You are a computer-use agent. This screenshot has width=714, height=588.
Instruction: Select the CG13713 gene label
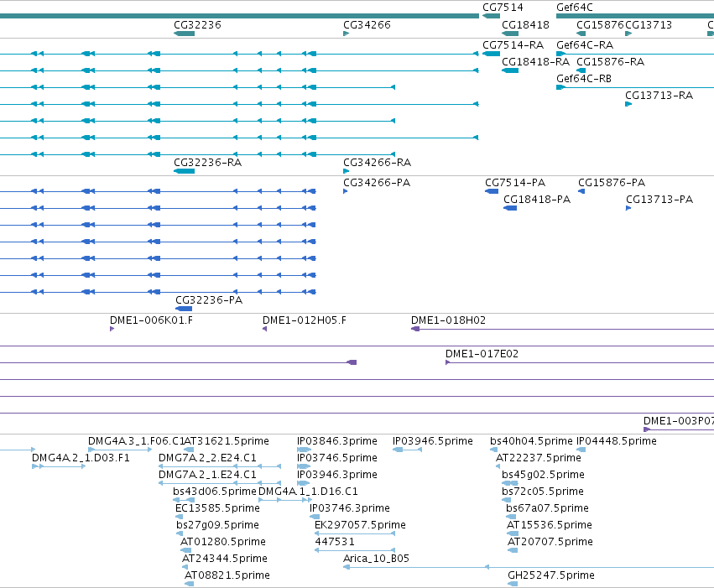[x=649, y=25]
